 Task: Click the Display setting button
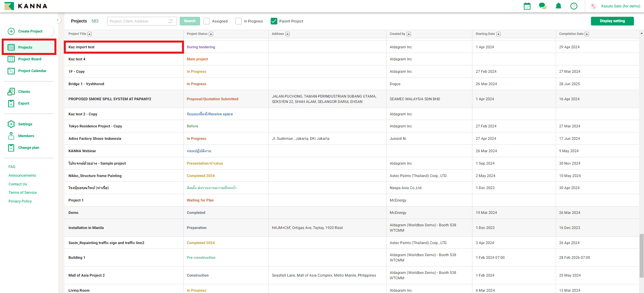tap(612, 21)
